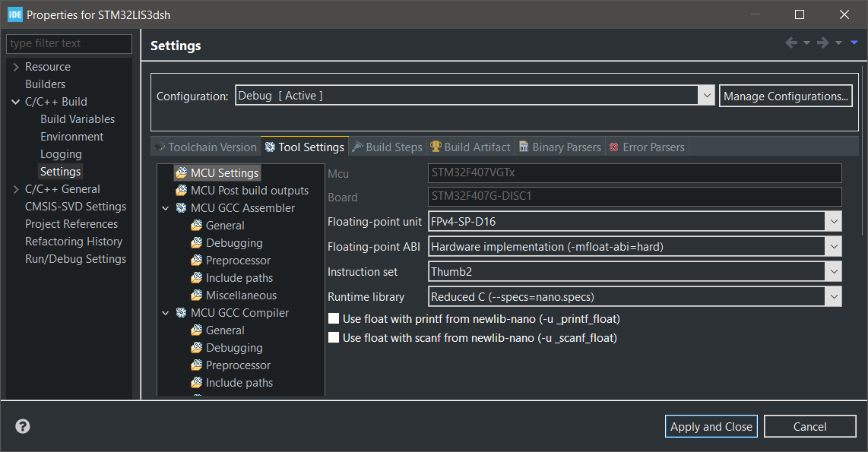Switch to the Binary Parsers tab

tap(560, 147)
